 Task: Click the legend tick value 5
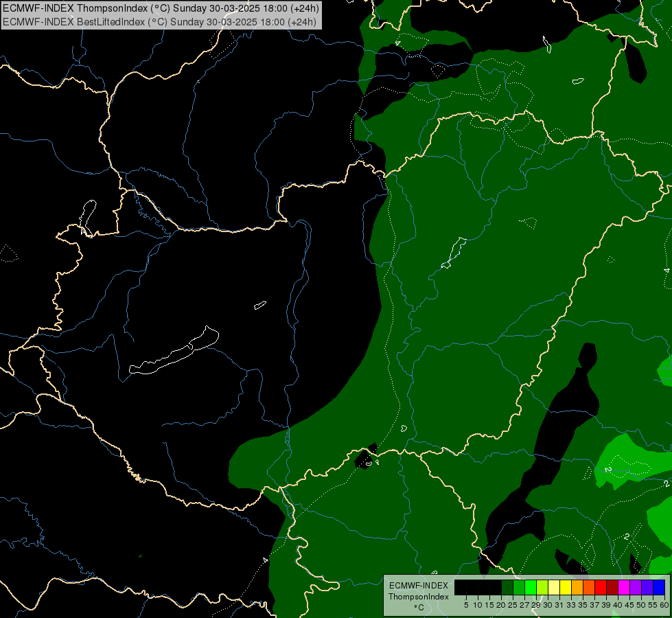[466, 605]
